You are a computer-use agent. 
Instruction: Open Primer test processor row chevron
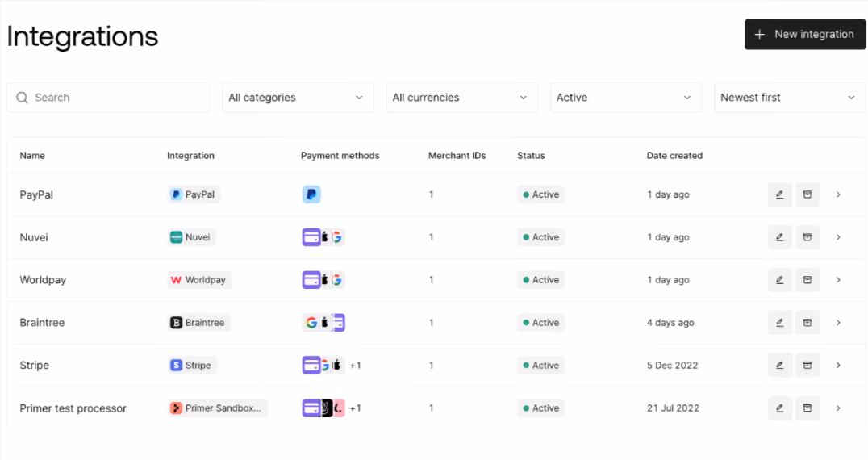[838, 408]
